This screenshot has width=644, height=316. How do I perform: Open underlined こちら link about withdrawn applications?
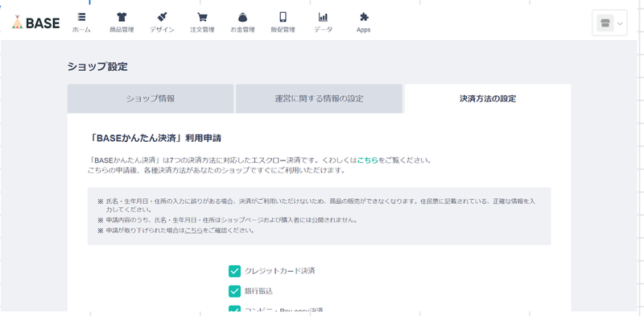[193, 231]
